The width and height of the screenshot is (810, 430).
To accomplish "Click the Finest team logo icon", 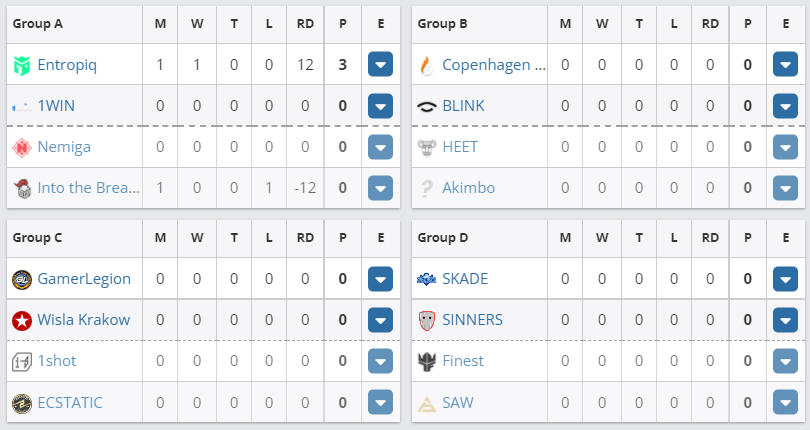I will point(427,361).
